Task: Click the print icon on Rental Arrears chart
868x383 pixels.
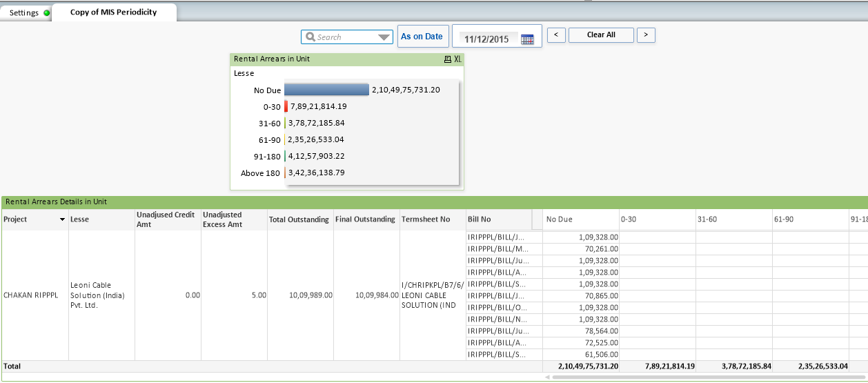Action: pos(447,59)
